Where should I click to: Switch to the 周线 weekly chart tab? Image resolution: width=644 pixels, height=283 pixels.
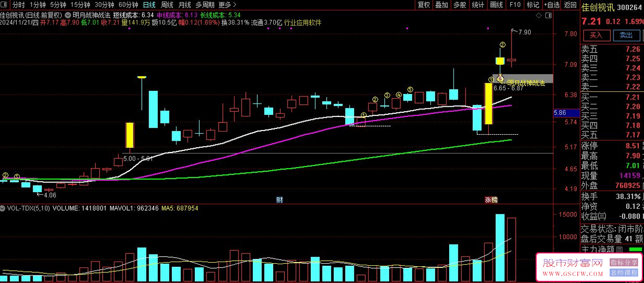167,5
